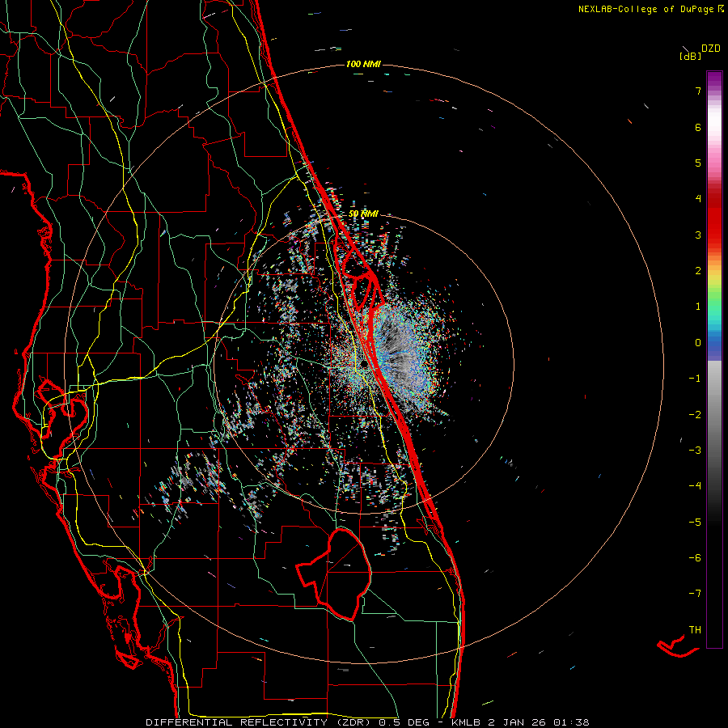
Task: Click the radar site at the range rings' center
Action: pos(363,363)
